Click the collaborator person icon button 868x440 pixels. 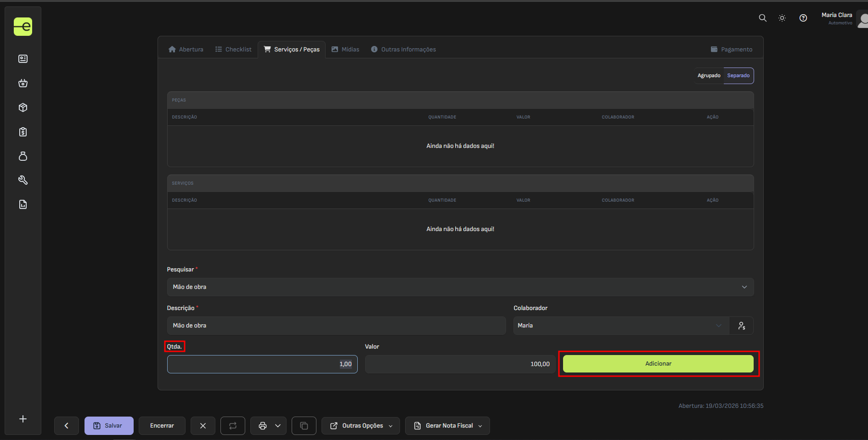741,326
